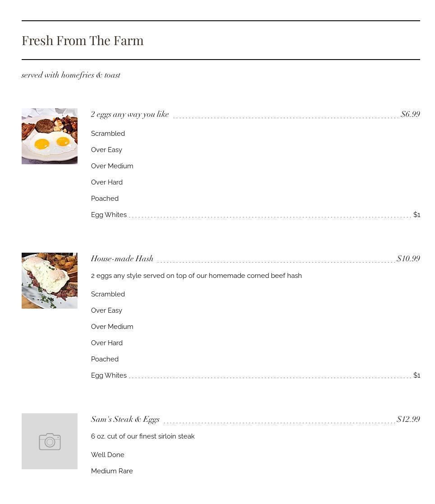This screenshot has height=504, width=435.
Task: Select the Well Done steak option
Action: 108,455
